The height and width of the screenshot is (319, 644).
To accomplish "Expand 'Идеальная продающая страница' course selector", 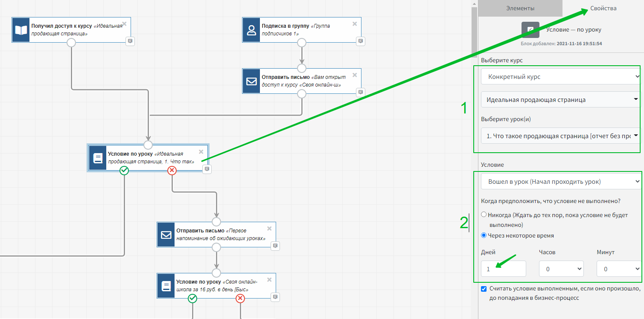I will [560, 100].
